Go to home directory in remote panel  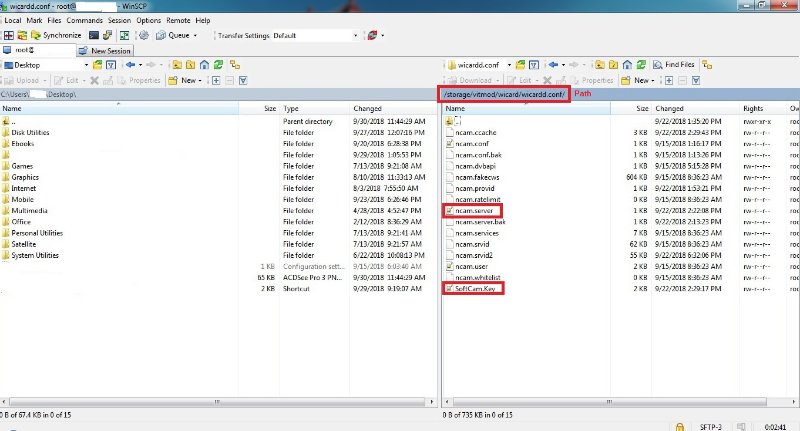pyautogui.click(x=628, y=65)
